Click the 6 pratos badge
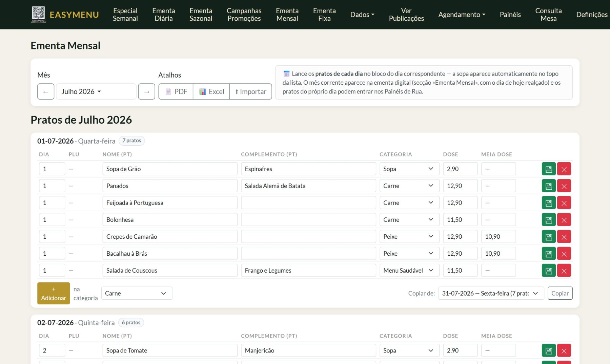Image resolution: width=610 pixels, height=364 pixels. pyautogui.click(x=131, y=323)
